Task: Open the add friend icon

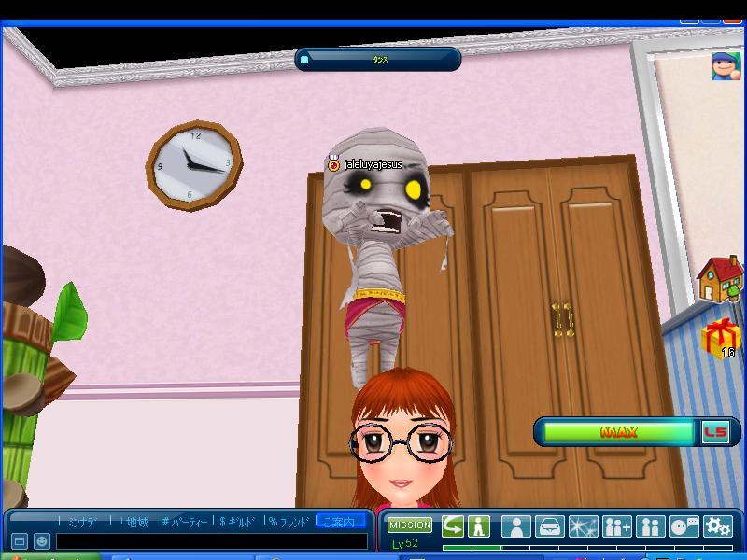Action: [617, 526]
